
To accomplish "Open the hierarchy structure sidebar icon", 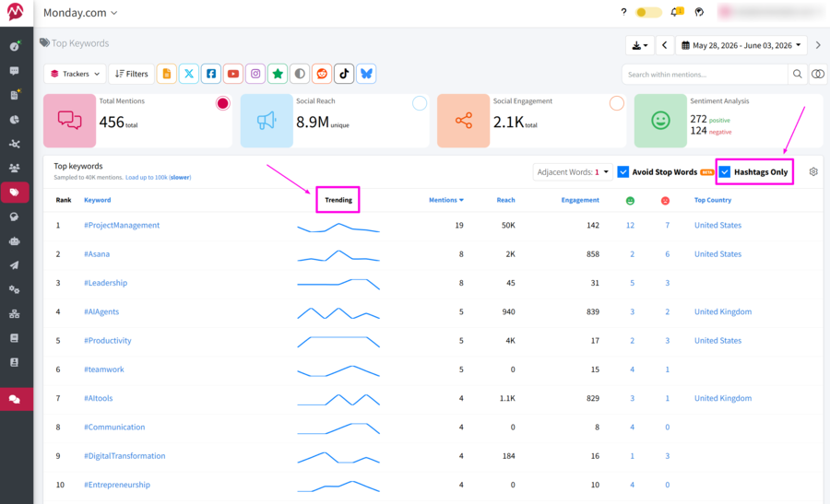I will 15,314.
